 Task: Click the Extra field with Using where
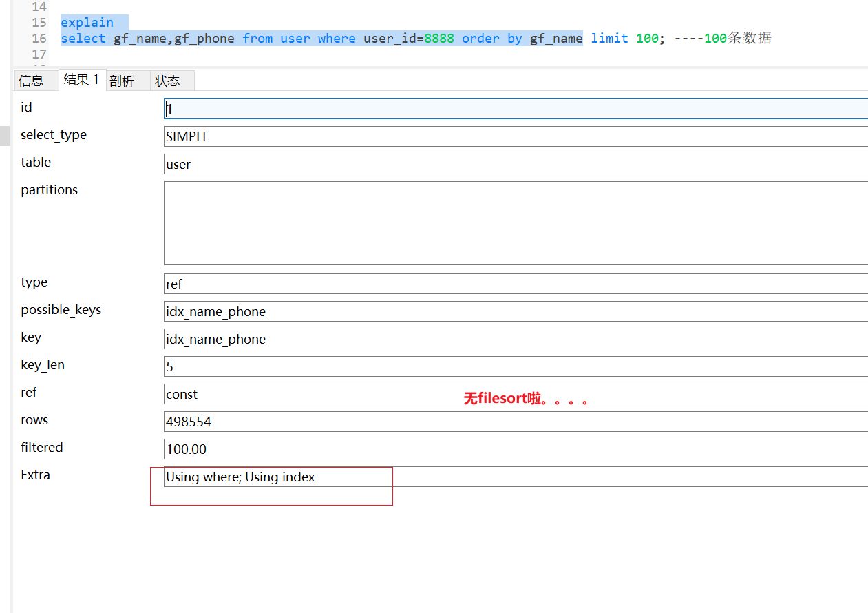(516, 477)
